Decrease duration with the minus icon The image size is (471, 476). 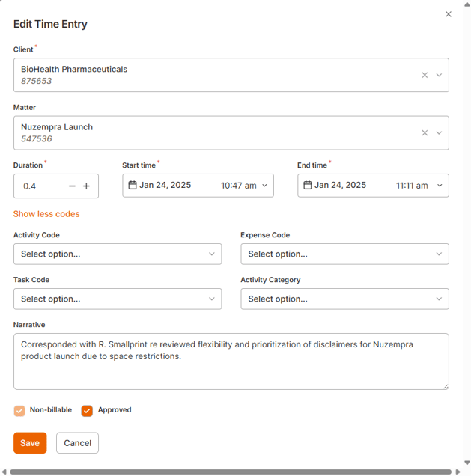click(x=72, y=186)
